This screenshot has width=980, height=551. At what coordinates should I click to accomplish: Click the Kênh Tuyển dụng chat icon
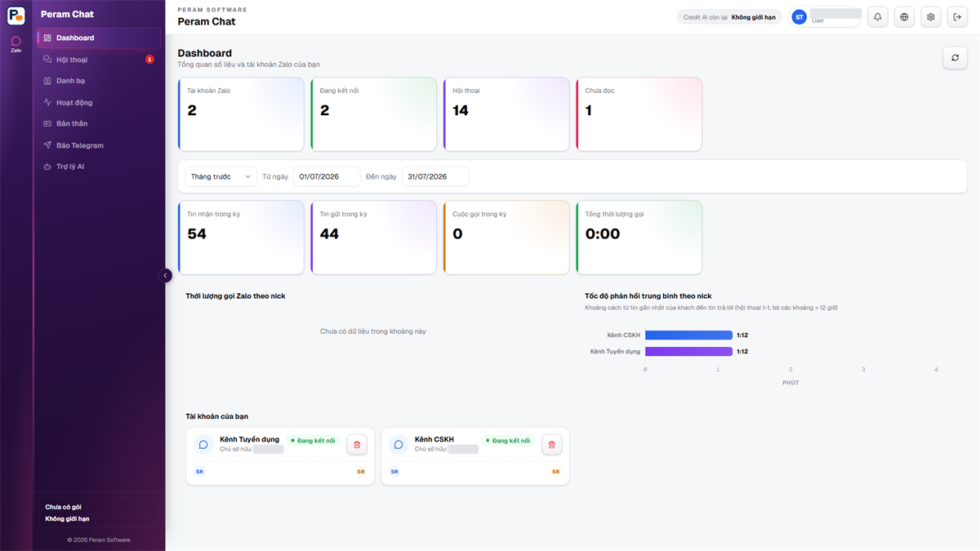click(x=203, y=445)
